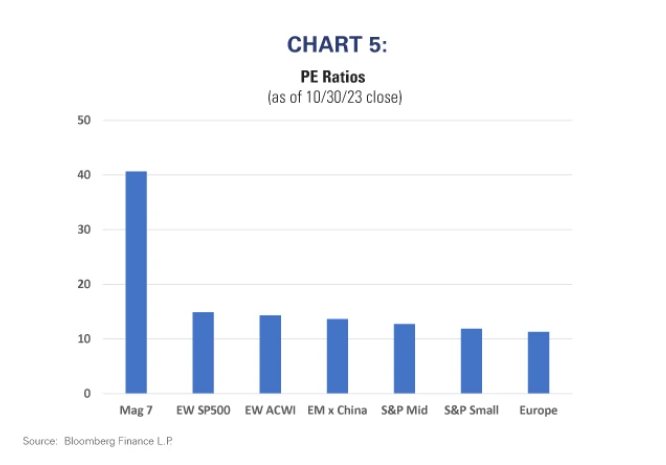Select the "as of 10/30/23 close" subtitle

332,96
